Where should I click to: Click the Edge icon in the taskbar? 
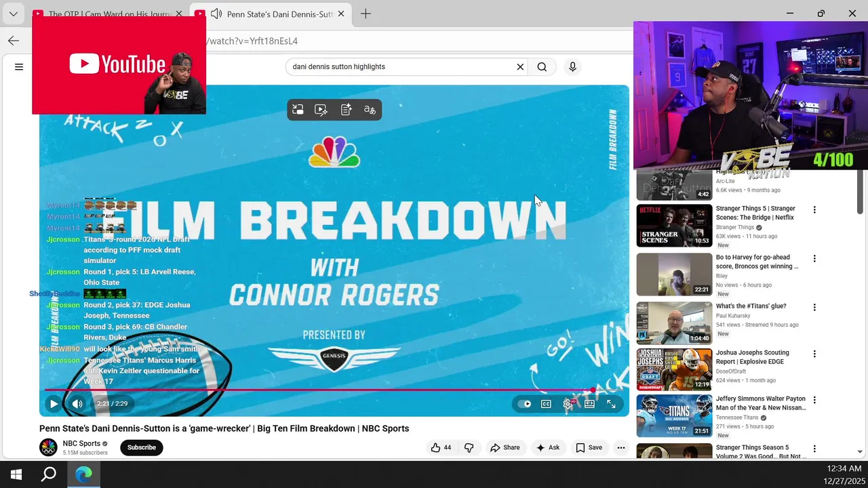83,474
